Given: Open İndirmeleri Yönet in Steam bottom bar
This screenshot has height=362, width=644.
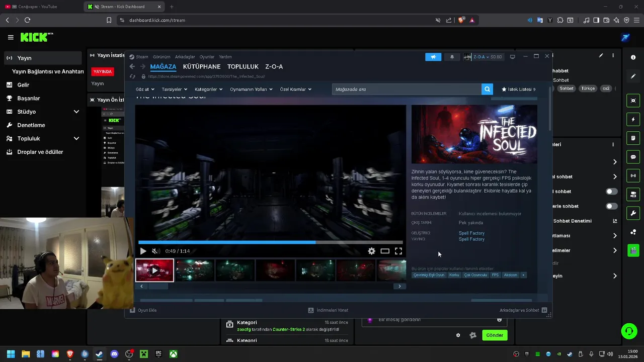Looking at the screenshot, I should pos(328,310).
